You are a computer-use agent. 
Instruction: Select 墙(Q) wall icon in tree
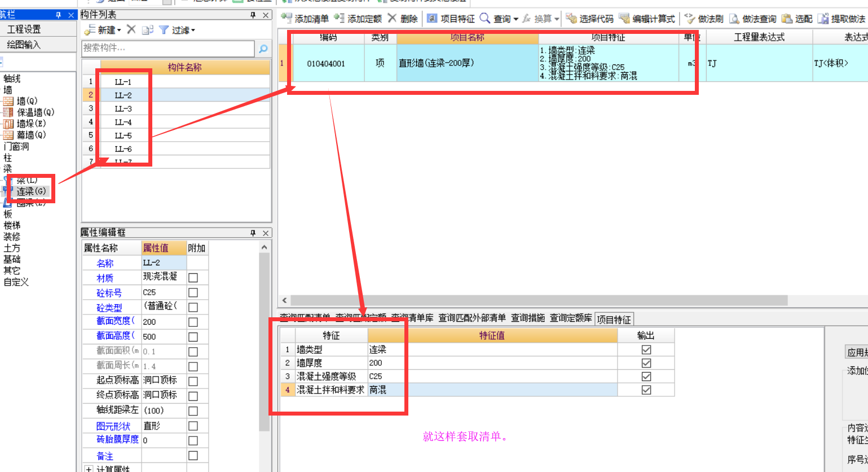[8, 101]
